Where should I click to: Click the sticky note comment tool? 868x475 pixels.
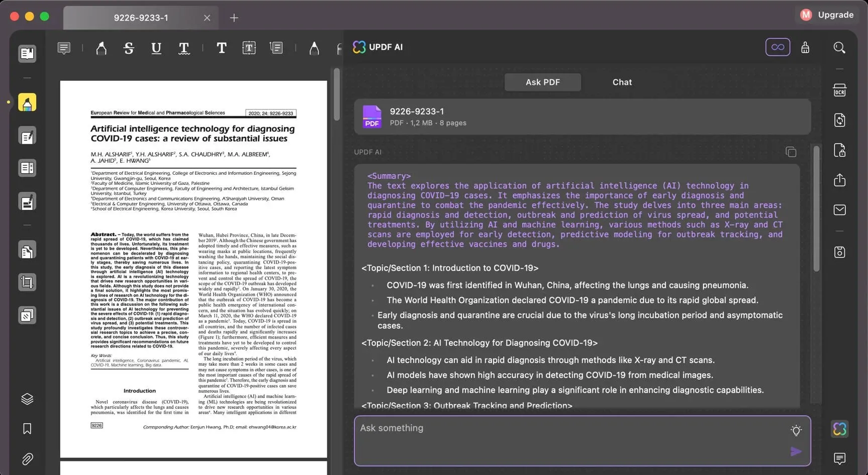coord(64,48)
